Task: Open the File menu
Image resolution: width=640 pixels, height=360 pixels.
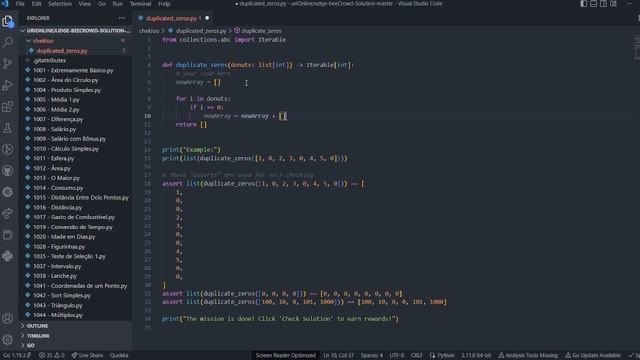Action: tap(20, 4)
